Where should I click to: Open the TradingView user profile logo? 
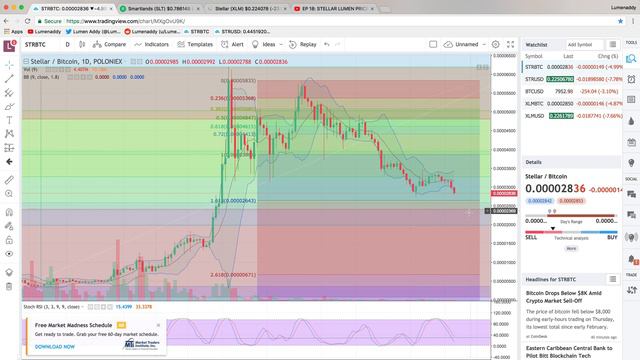pos(9,45)
